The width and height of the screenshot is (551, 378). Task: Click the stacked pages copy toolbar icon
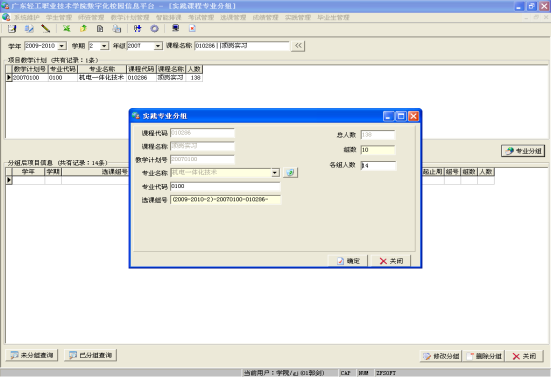click(117, 28)
